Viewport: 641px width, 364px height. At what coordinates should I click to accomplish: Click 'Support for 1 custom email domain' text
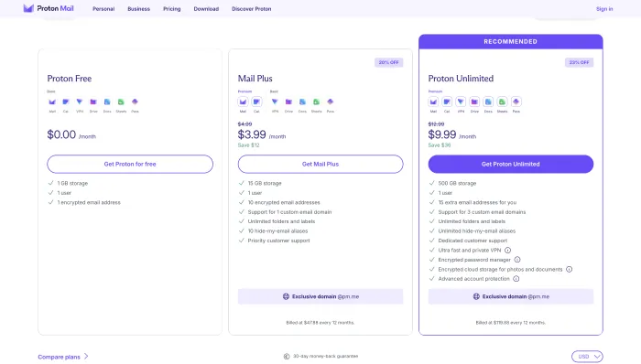(289, 212)
